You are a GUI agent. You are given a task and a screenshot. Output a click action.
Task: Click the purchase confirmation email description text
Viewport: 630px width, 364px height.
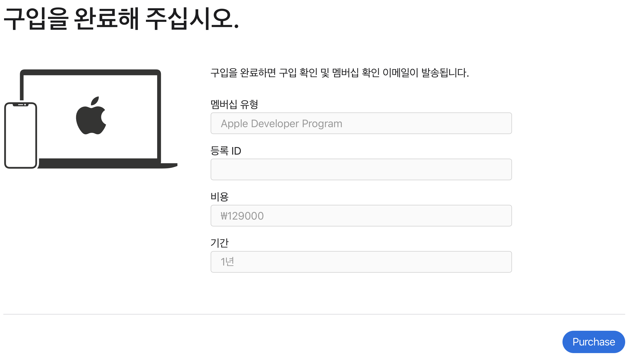[340, 73]
